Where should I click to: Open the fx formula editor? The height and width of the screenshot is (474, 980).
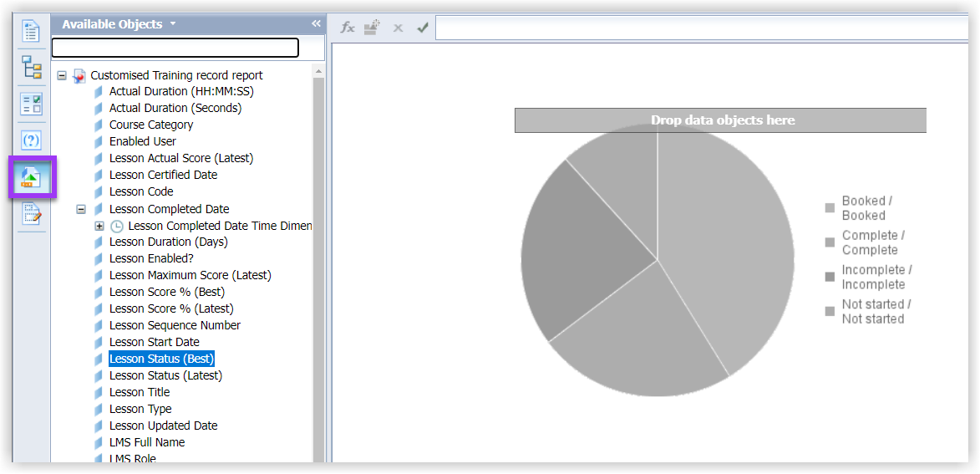[348, 28]
